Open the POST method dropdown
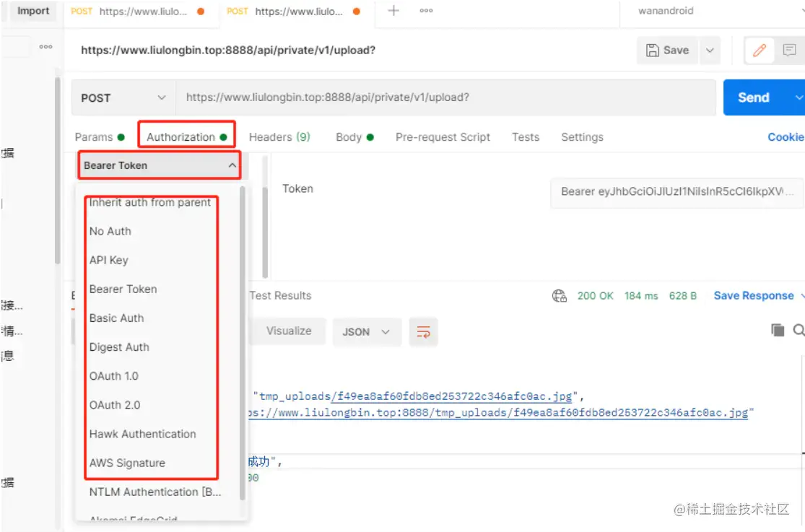The width and height of the screenshot is (805, 532). tap(123, 97)
